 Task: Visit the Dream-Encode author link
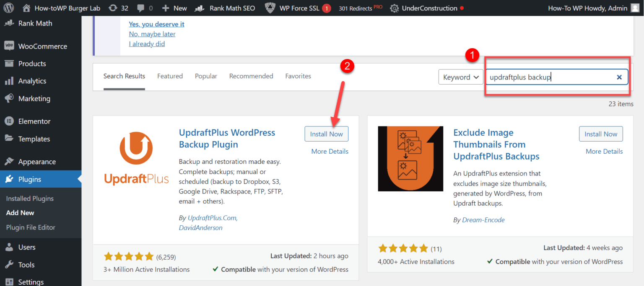pyautogui.click(x=483, y=219)
